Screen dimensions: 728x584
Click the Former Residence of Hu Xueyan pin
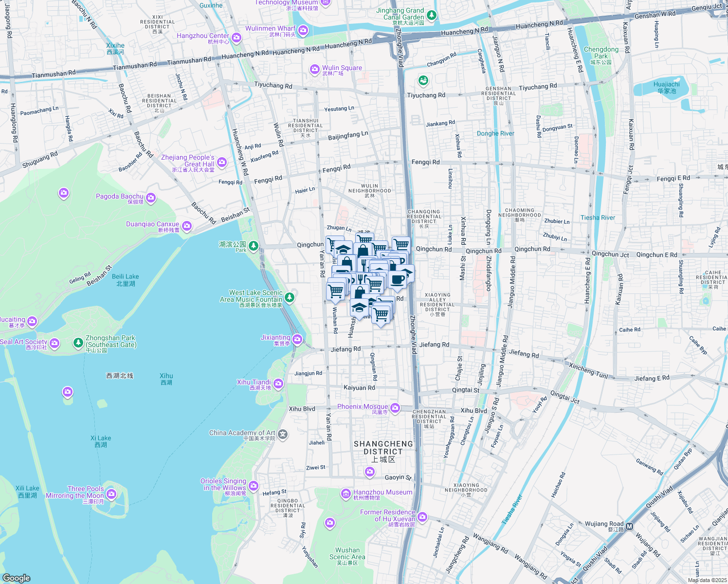coord(422,517)
